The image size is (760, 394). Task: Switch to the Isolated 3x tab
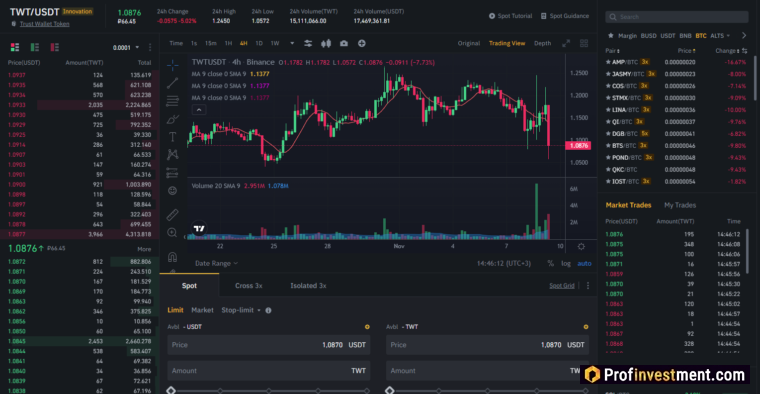pos(308,285)
